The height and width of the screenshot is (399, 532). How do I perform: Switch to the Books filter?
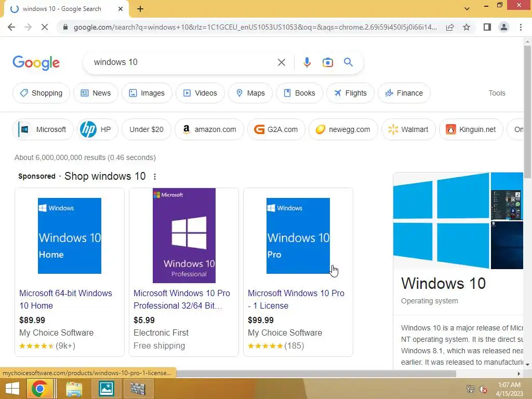(x=299, y=93)
